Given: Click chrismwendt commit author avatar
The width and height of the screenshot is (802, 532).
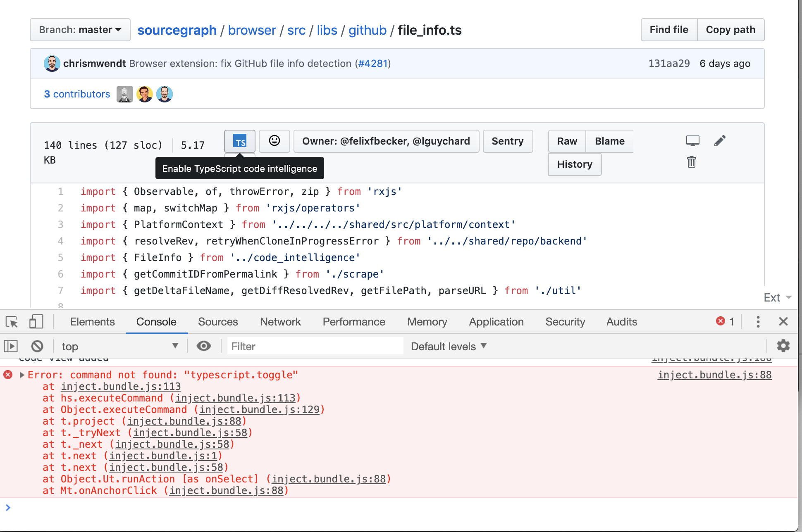Looking at the screenshot, I should 52,64.
